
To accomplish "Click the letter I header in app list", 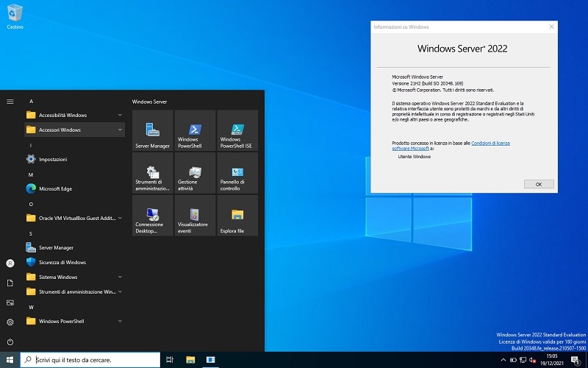I will [x=31, y=145].
